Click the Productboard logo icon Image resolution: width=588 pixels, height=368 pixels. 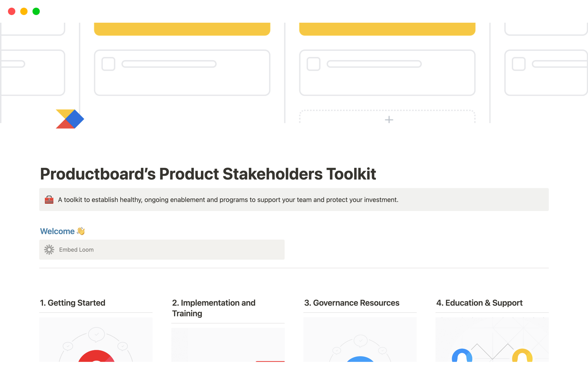(70, 119)
